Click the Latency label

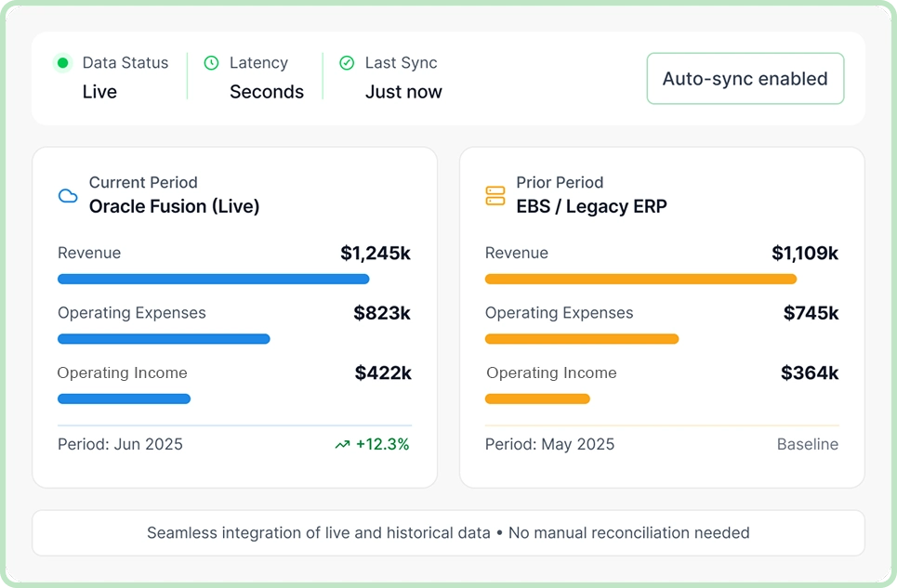click(258, 63)
